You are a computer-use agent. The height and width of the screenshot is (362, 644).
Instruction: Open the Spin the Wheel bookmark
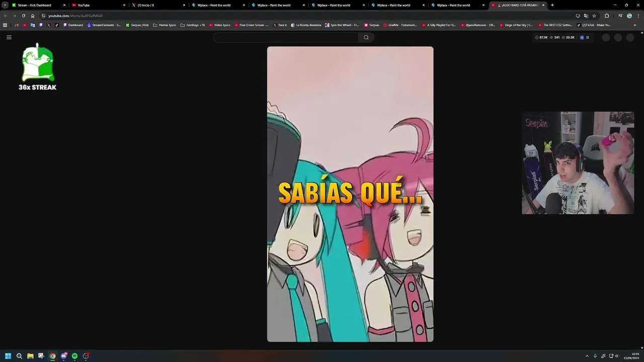[x=342, y=25]
